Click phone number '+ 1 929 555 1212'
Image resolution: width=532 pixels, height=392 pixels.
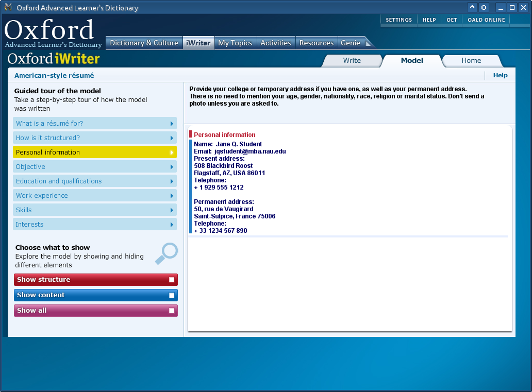[219, 188]
